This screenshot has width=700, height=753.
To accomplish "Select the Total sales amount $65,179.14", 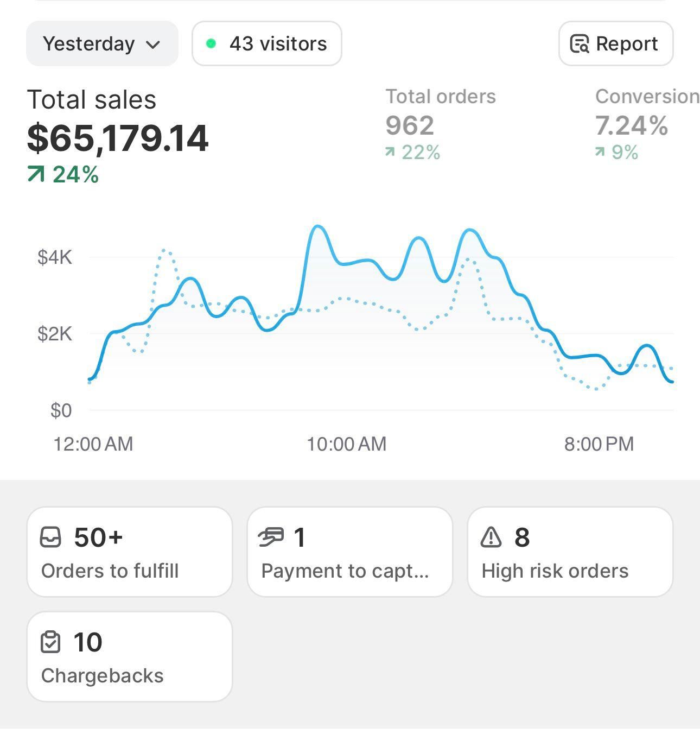I will [x=118, y=138].
